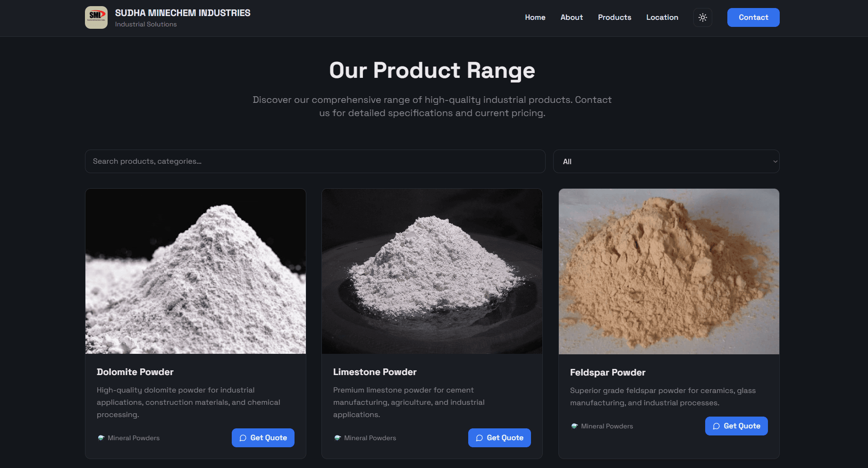Click the Mineral Powders category icon under Dolomite Powder

(x=101, y=438)
